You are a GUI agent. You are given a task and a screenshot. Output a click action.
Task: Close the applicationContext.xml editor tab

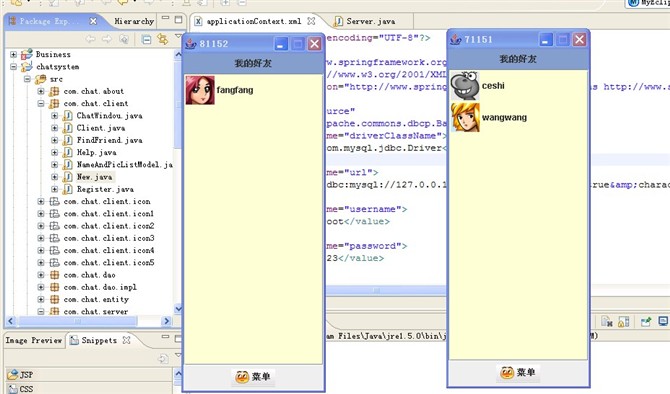[x=311, y=21]
